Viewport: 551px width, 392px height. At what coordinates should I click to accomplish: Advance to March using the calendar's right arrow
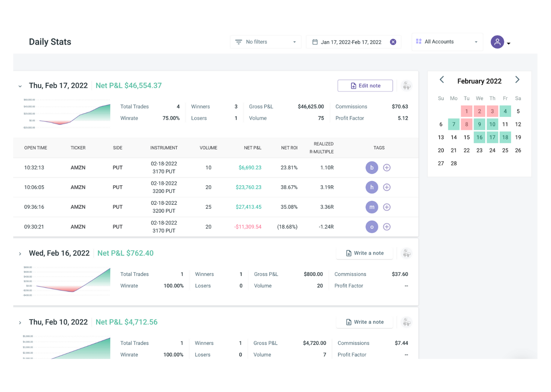point(517,80)
